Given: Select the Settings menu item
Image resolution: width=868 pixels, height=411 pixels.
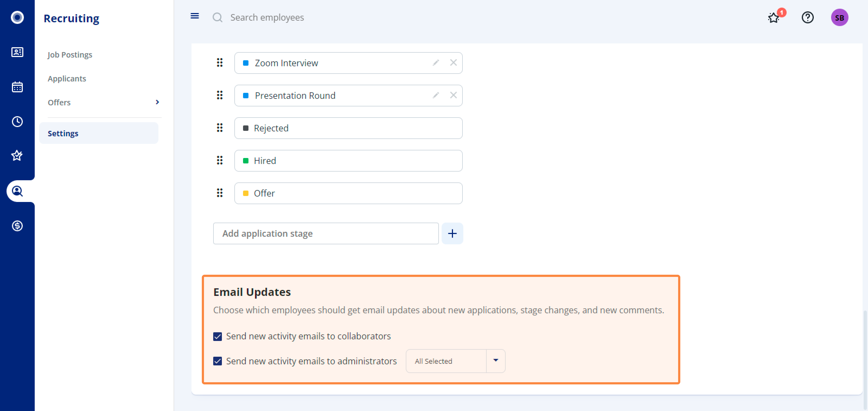Looking at the screenshot, I should [98, 133].
